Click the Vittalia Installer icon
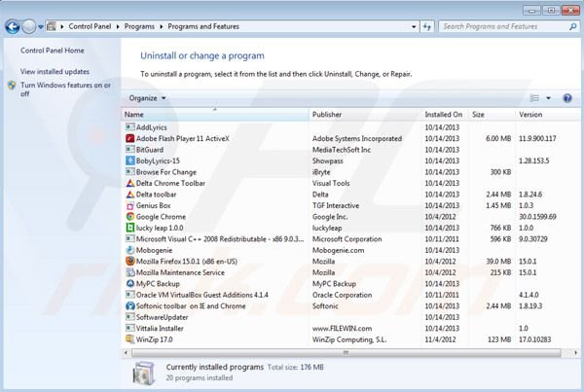The height and width of the screenshot is (392, 584). [130, 328]
